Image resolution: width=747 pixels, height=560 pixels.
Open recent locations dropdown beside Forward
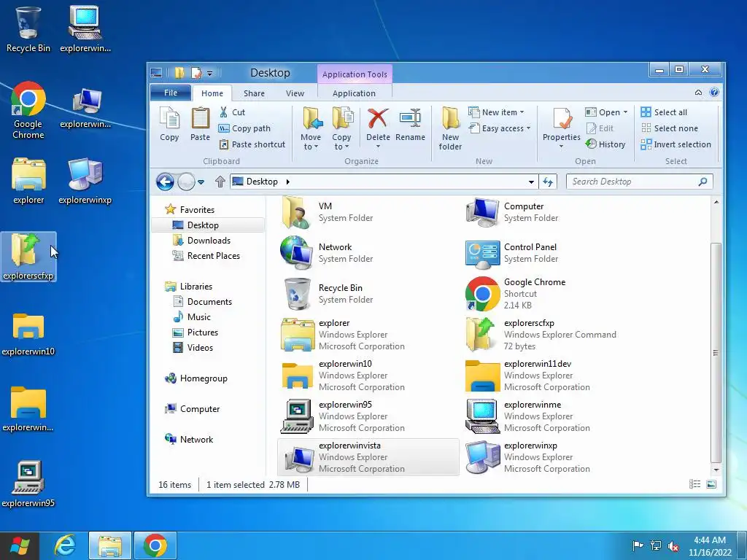pos(201,182)
